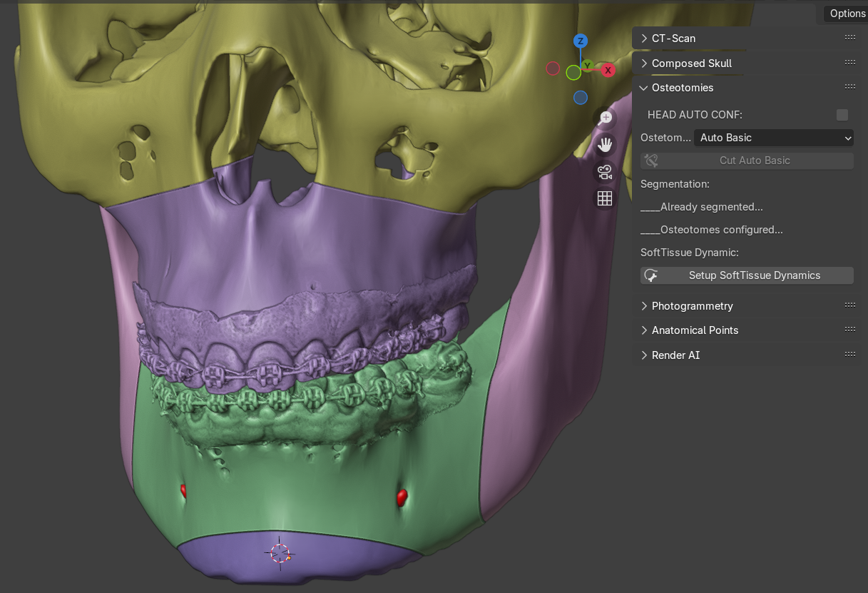Click the "____Osteotomes configured..." status text

pyautogui.click(x=712, y=230)
